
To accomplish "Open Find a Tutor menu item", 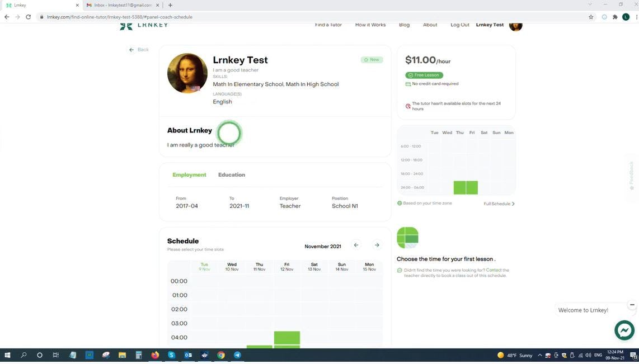I will coord(328,25).
